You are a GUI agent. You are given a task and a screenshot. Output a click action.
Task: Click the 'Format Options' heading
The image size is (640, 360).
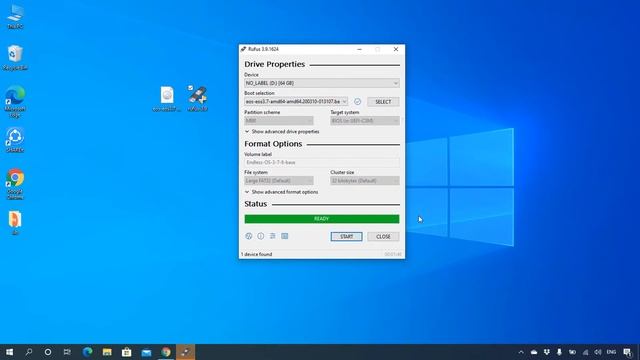[x=273, y=144]
